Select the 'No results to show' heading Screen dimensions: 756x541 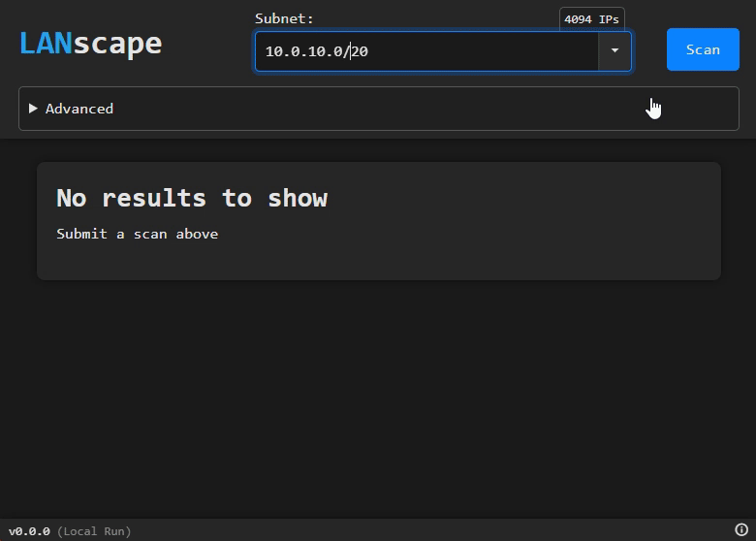click(x=192, y=198)
